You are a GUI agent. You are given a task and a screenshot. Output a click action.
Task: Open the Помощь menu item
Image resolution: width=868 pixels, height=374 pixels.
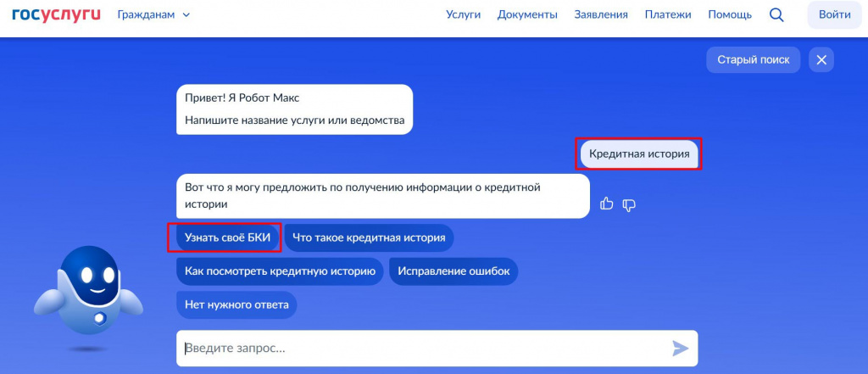tap(730, 15)
